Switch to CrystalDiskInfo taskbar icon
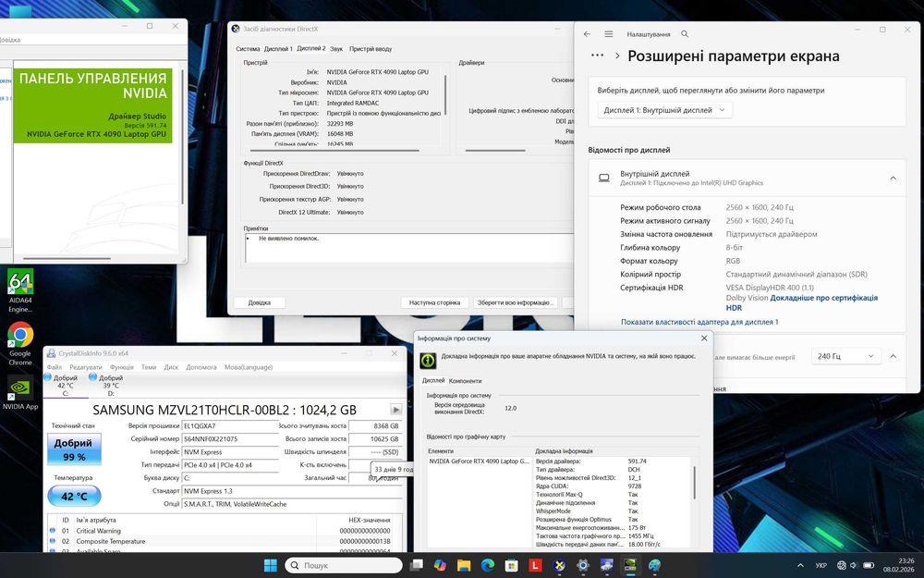924x578 pixels. click(606, 565)
